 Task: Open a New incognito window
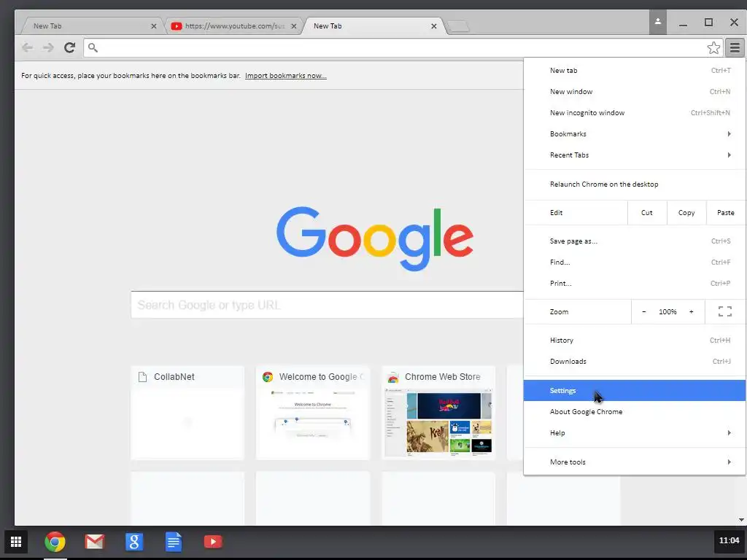[x=635, y=113]
